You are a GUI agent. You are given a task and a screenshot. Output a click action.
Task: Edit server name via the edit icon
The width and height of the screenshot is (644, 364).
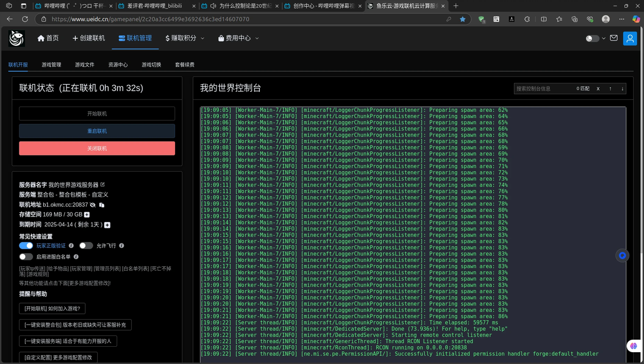pos(103,185)
